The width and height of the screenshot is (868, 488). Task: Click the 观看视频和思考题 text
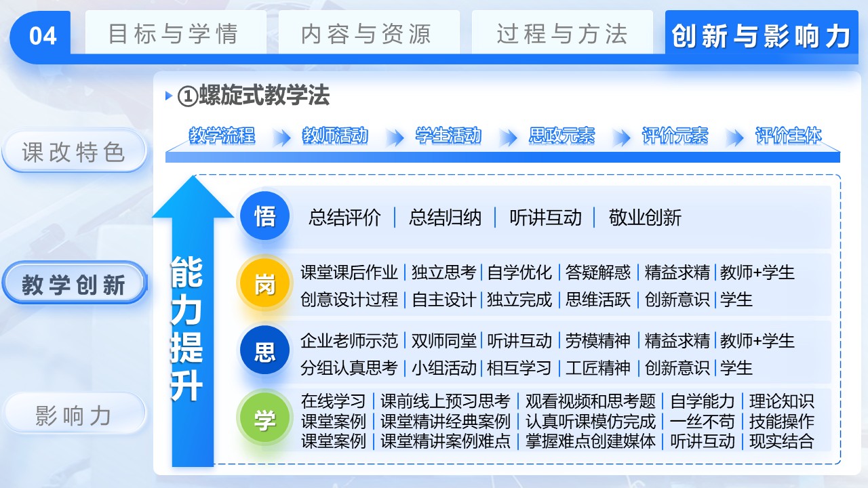tap(591, 401)
